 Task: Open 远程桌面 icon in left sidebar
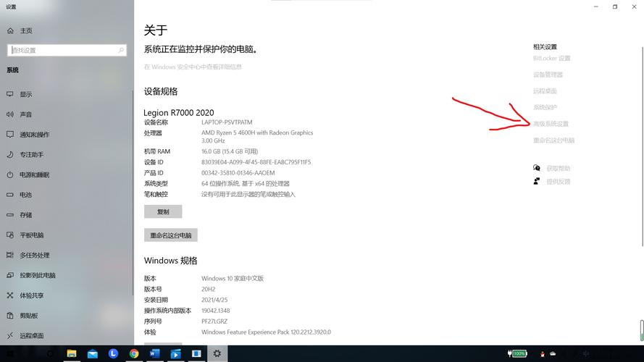(x=10, y=335)
